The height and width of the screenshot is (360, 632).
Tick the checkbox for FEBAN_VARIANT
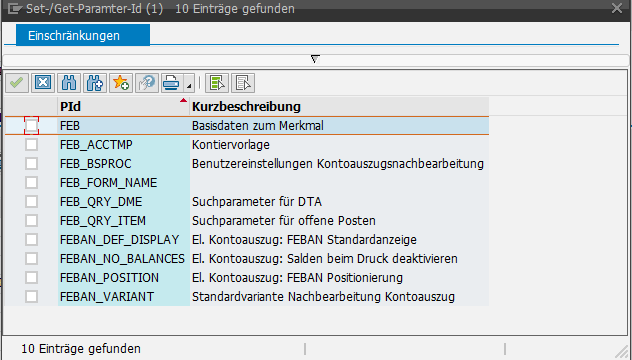coord(31,296)
